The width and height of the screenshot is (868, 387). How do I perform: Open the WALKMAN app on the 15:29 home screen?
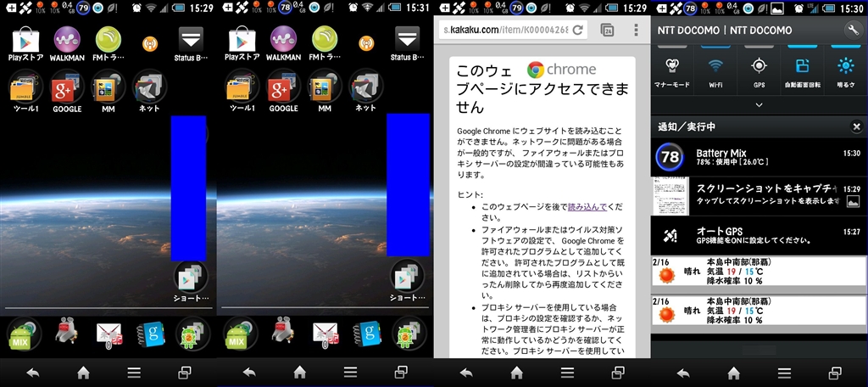(x=67, y=42)
